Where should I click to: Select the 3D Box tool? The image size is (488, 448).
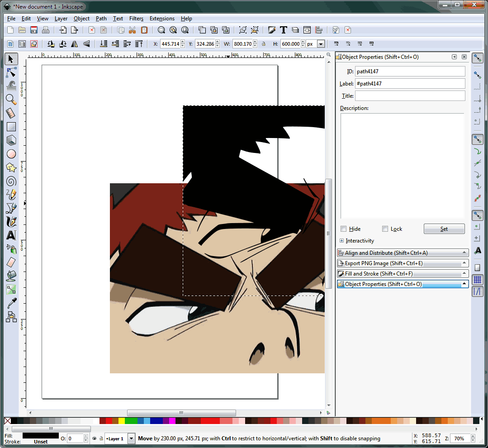11,140
